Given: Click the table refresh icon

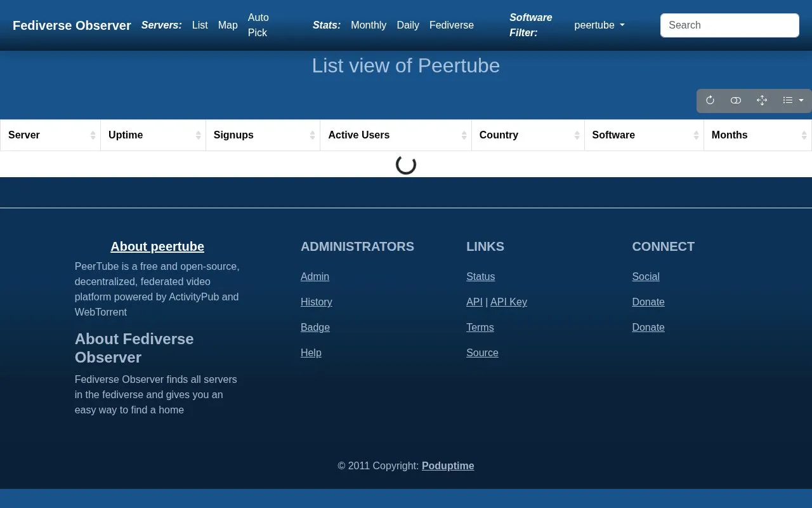Looking at the screenshot, I should 710,100.
